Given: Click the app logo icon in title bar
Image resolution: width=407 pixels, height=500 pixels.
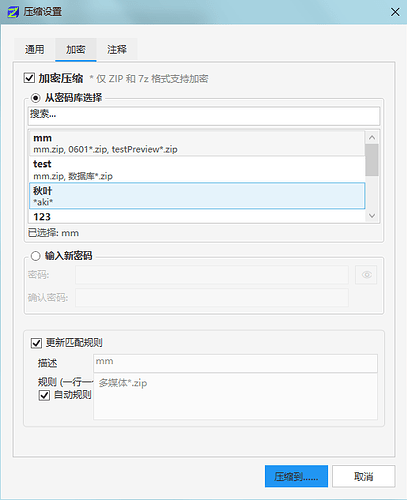Looking at the screenshot, I should click(13, 12).
